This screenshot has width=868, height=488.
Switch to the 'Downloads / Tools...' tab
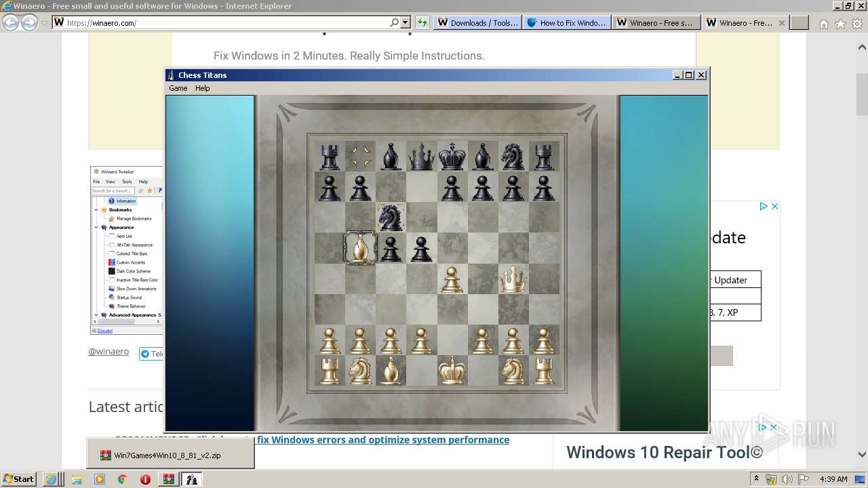477,22
